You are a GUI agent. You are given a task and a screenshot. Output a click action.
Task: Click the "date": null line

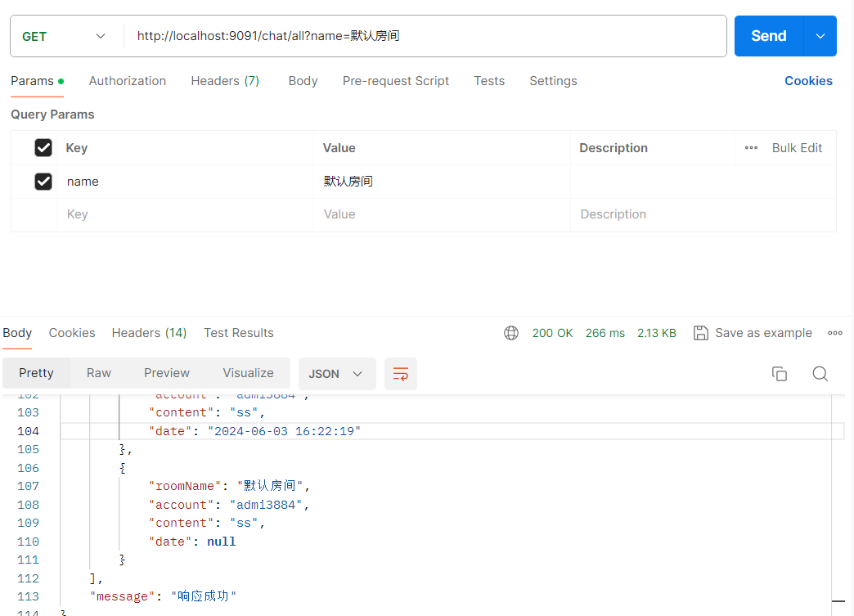point(192,542)
